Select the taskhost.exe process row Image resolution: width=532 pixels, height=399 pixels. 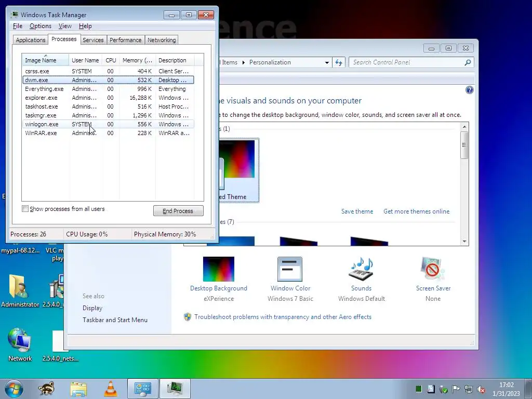click(x=108, y=107)
